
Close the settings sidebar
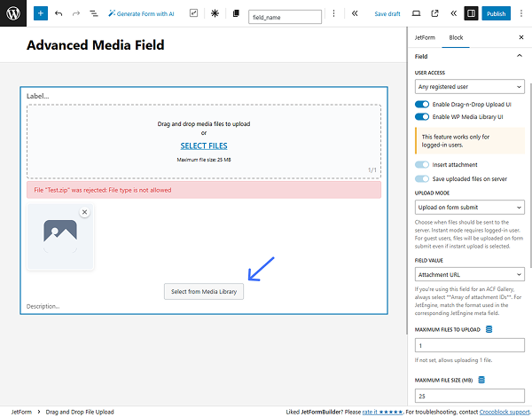521,37
